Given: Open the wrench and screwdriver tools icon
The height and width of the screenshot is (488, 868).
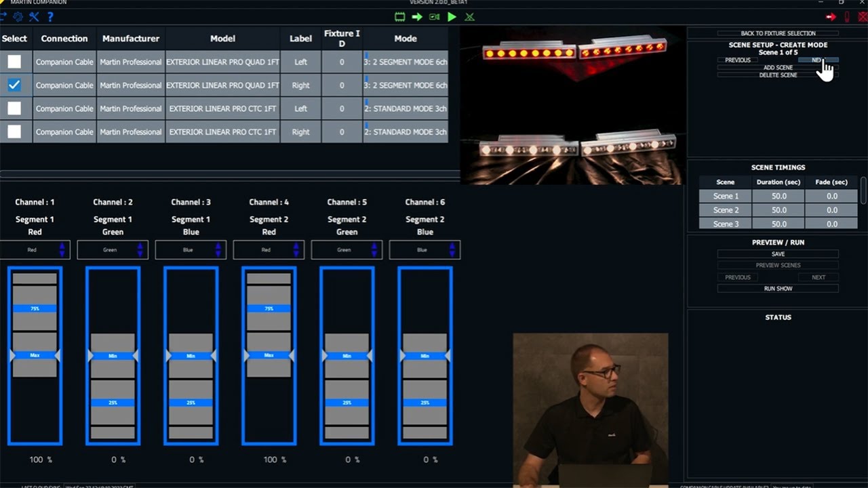Looking at the screenshot, I should click(34, 17).
